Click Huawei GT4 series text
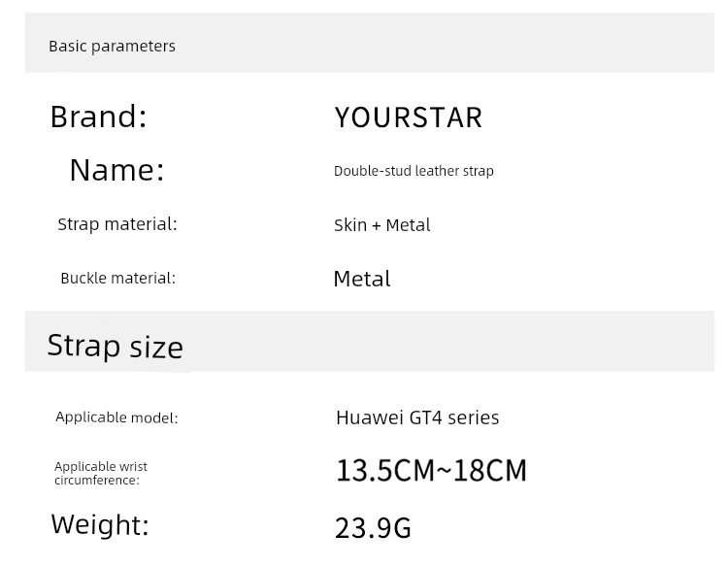Image resolution: width=728 pixels, height=567 pixels. click(x=417, y=417)
